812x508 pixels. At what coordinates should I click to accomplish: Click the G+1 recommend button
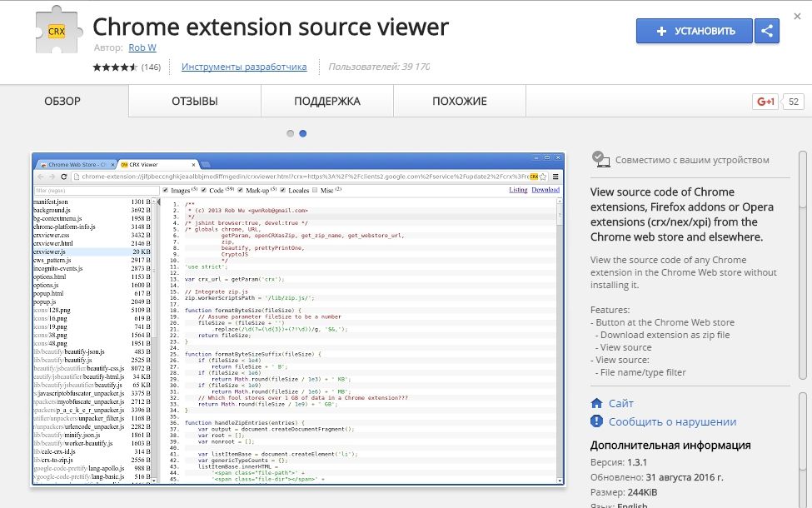pyautogui.click(x=765, y=102)
